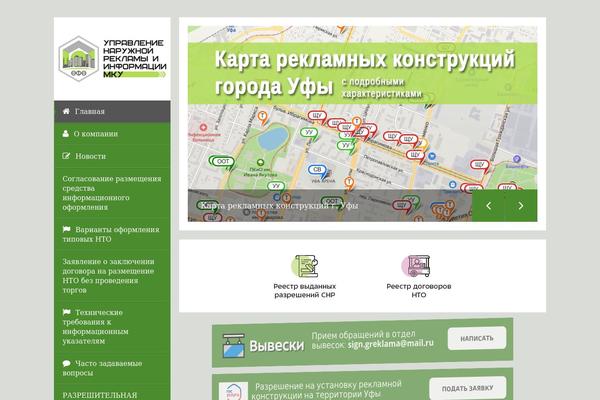This screenshot has height=400, width=600.
Task: Open Заявление о заключении договора НТО
Action: click(112, 276)
